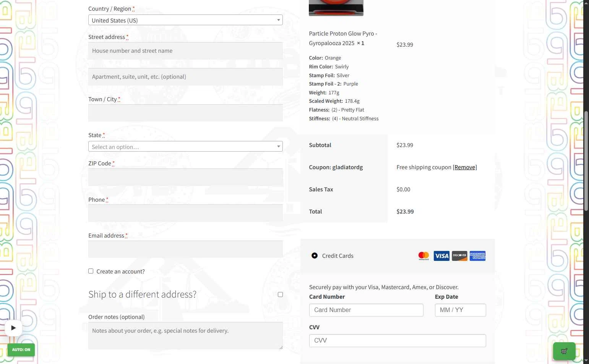Click the Mastercard logo icon

423,256
